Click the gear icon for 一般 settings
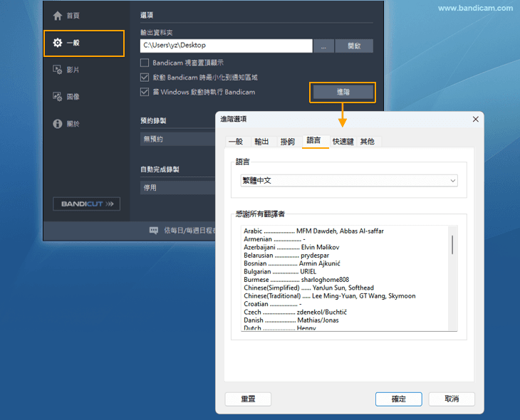This screenshot has width=520, height=420. (x=58, y=43)
